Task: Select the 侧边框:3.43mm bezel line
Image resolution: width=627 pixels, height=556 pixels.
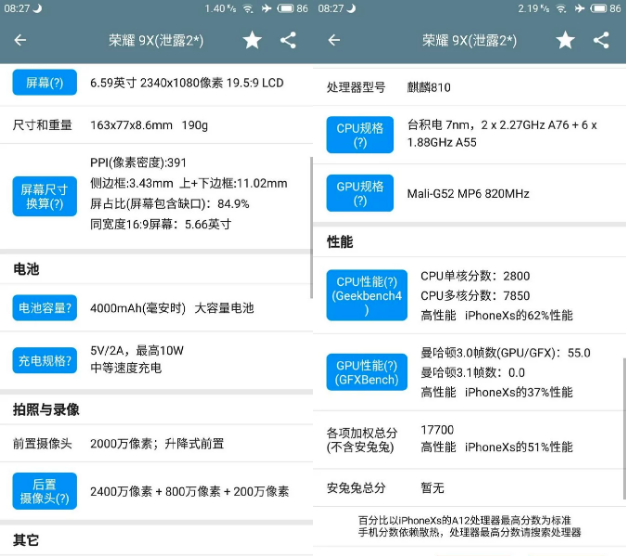Action: tap(189, 183)
